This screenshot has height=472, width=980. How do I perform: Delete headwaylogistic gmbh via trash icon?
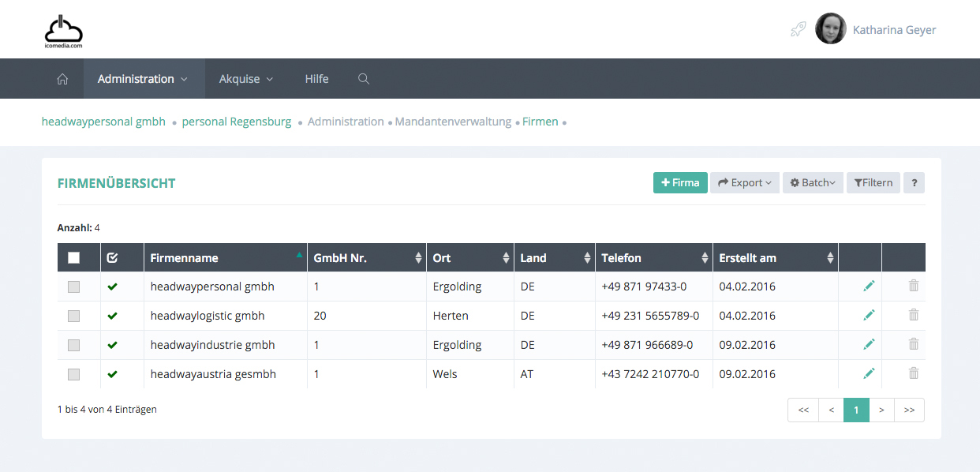913,316
